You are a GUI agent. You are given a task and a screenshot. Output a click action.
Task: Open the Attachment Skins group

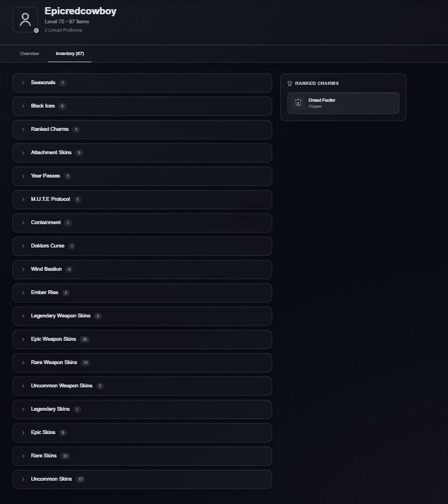tap(142, 153)
